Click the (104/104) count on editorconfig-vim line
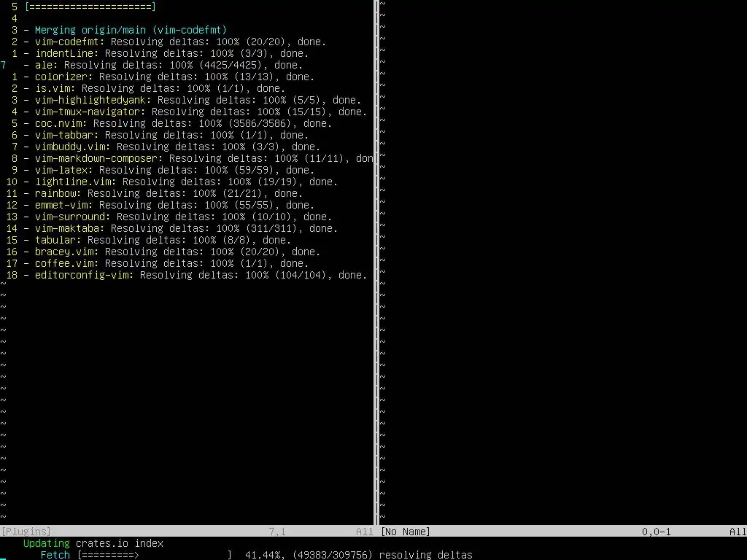Screen dimensions: 747x560 pos(300,275)
